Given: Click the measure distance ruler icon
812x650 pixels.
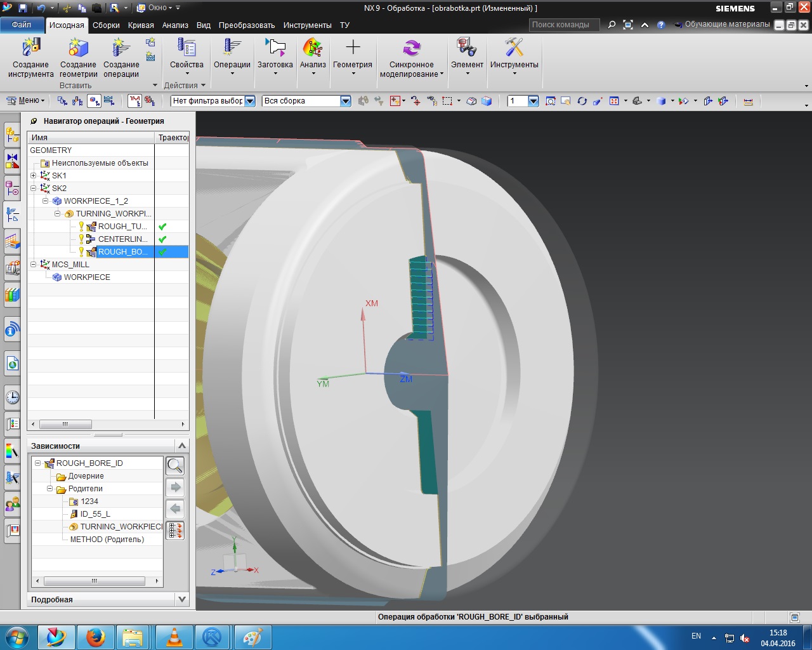Looking at the screenshot, I should click(x=749, y=101).
